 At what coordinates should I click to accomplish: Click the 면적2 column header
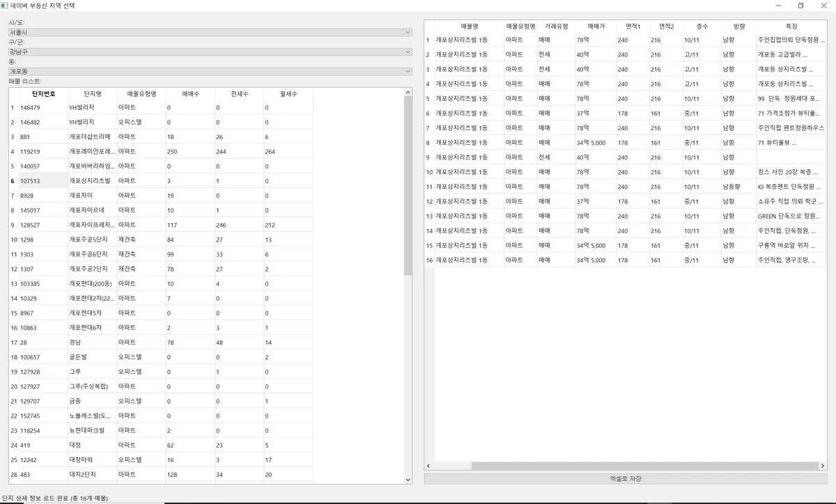point(666,26)
